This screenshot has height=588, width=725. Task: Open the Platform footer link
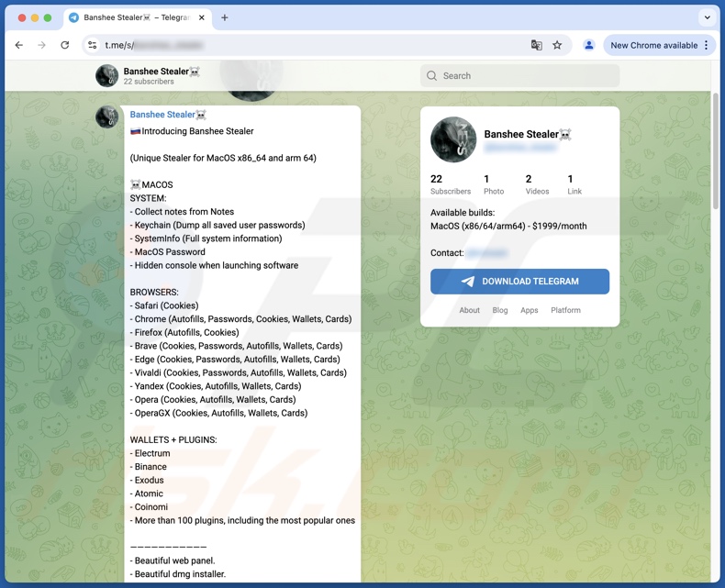pos(565,310)
